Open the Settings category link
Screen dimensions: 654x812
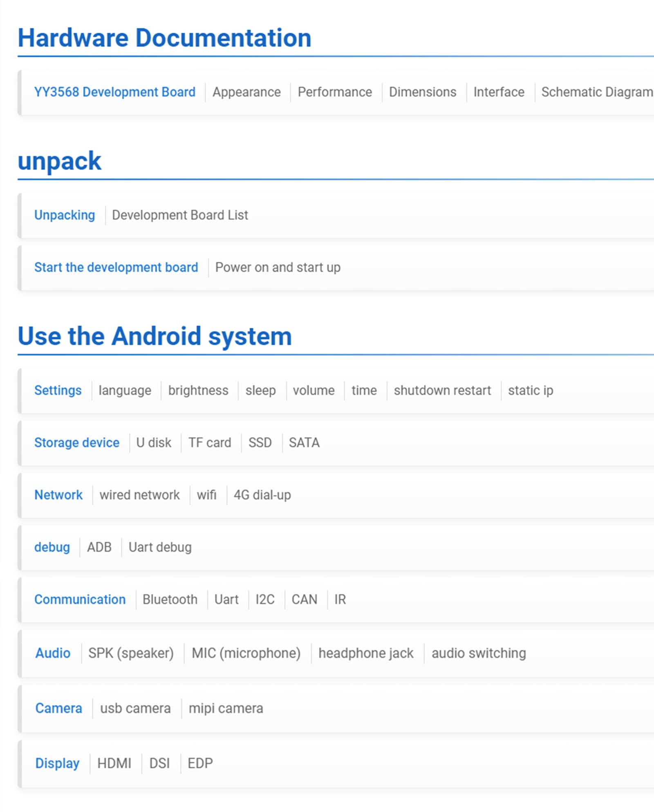[58, 390]
